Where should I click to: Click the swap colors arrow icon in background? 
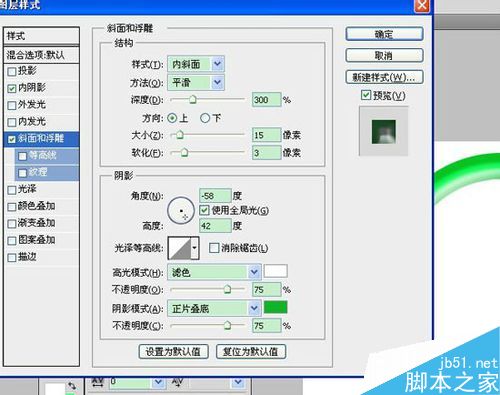[x=71, y=386]
